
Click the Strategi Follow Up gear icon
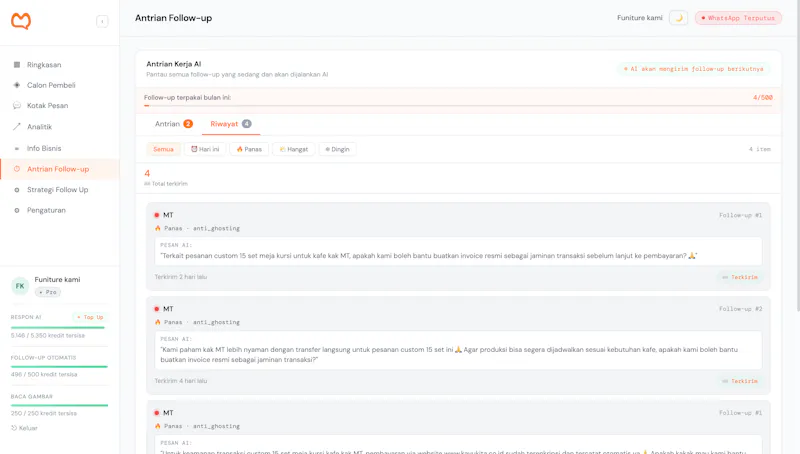click(17, 190)
